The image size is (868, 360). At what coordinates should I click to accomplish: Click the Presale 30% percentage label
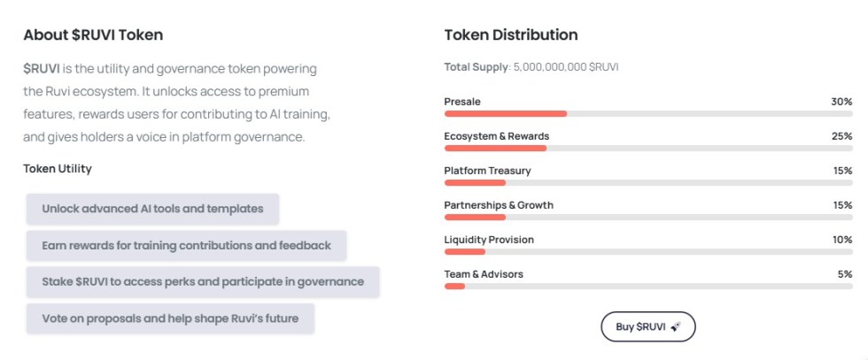tap(841, 102)
